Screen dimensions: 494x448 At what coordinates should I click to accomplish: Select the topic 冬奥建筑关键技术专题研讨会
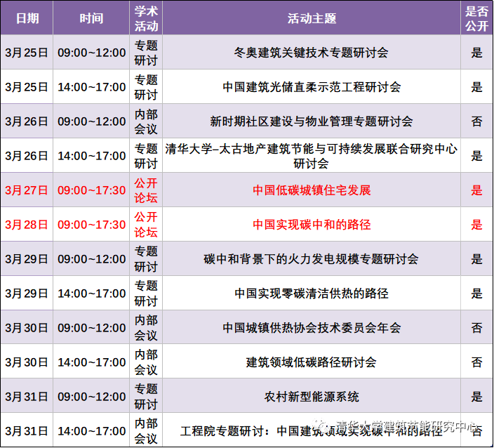coord(311,53)
